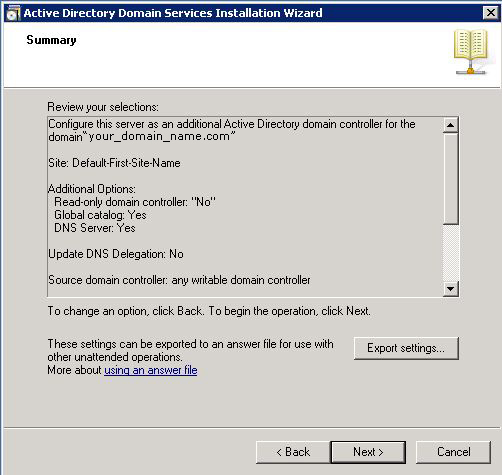The image size is (502, 475).
Task: Go back with the Back button
Action: pyautogui.click(x=293, y=452)
